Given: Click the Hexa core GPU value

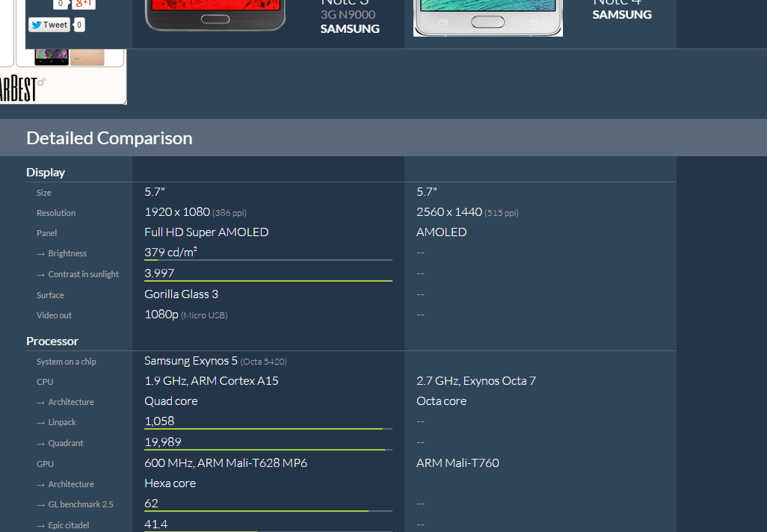Looking at the screenshot, I should [170, 483].
